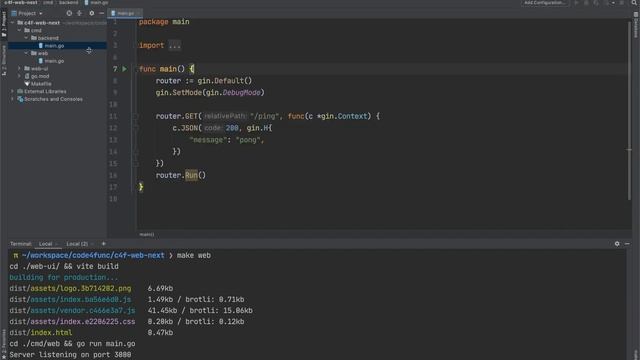The image size is (640, 360).
Task: Click the Makefile icon in project tree
Action: coord(27,84)
